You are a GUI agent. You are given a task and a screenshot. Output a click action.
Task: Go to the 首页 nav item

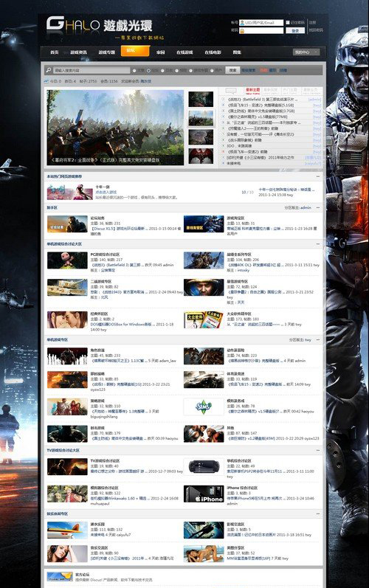tap(55, 52)
